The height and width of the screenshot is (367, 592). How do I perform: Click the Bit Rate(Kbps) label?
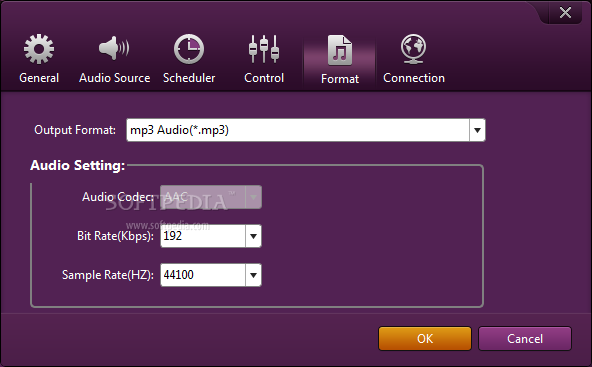pyautogui.click(x=115, y=236)
